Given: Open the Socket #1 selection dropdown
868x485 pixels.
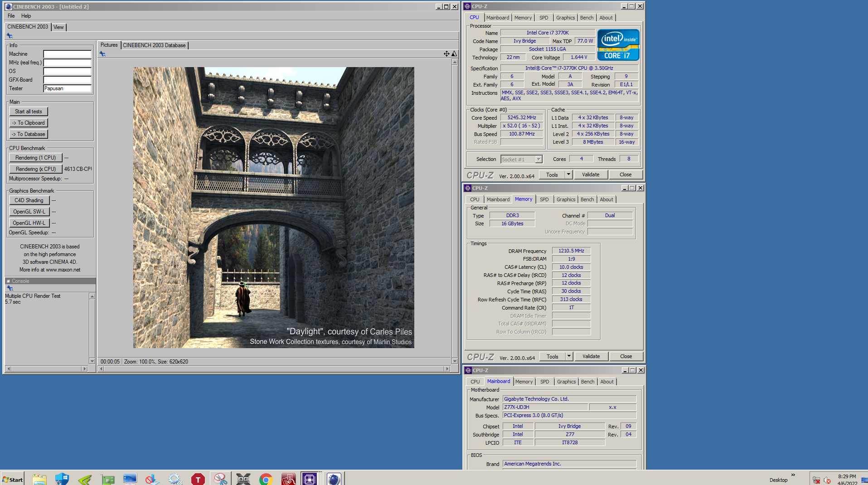Looking at the screenshot, I should click(538, 159).
